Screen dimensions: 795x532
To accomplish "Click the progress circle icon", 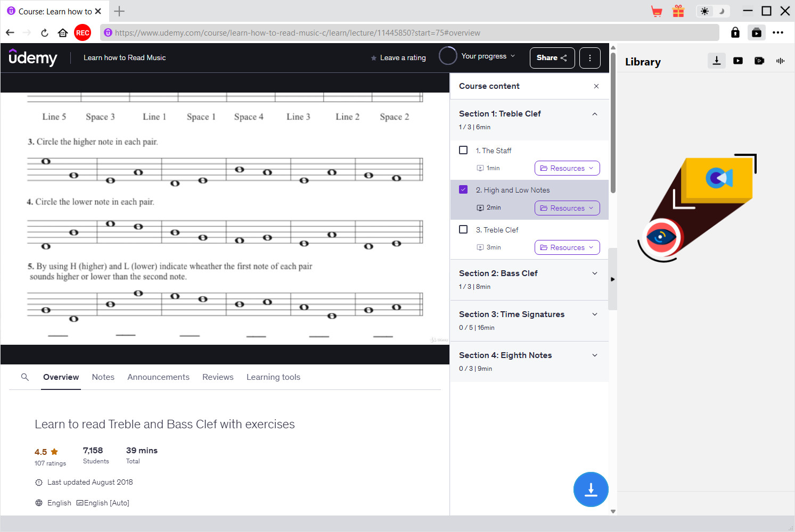I will click(448, 56).
